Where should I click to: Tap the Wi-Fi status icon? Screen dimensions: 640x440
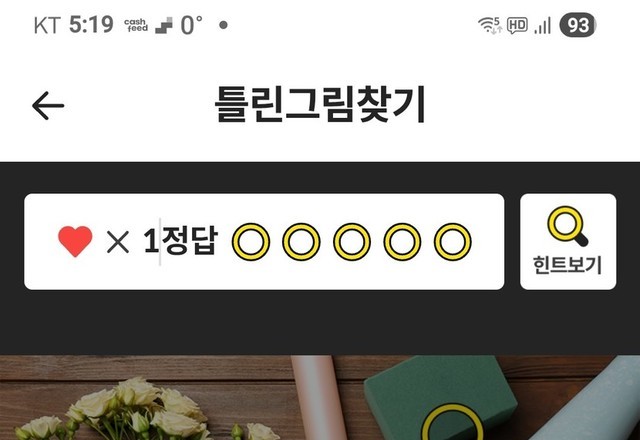(489, 25)
